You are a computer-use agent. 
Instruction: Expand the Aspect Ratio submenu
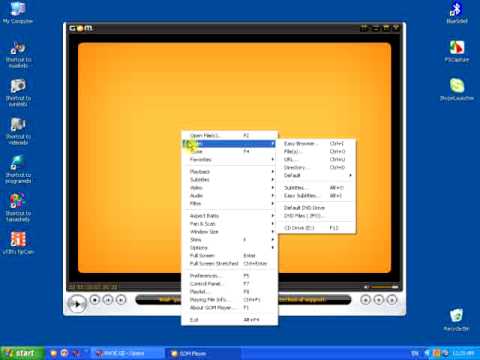click(x=229, y=216)
